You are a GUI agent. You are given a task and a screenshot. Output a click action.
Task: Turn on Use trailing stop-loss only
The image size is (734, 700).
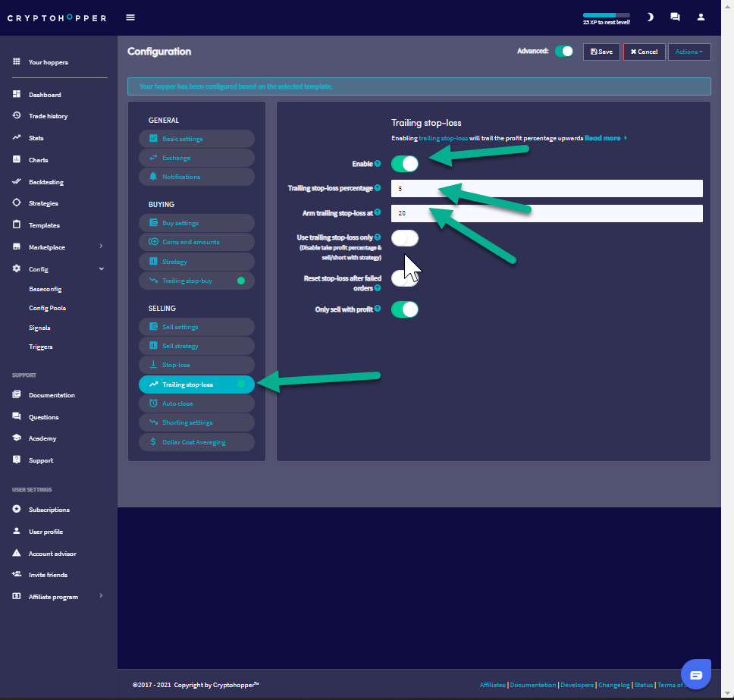coord(405,238)
